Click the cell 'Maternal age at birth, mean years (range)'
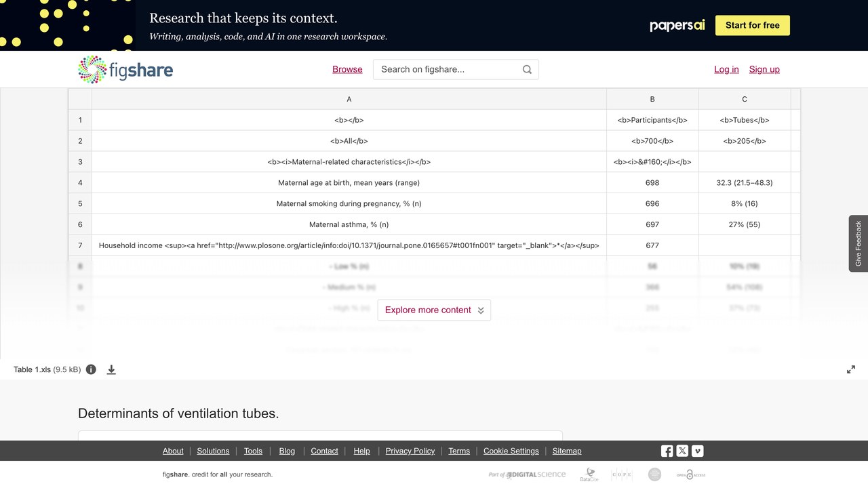 tap(349, 183)
